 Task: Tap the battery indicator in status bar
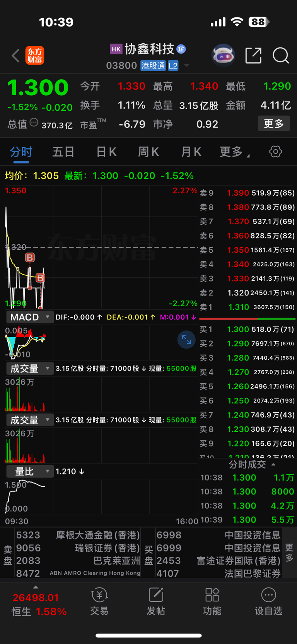point(259,22)
